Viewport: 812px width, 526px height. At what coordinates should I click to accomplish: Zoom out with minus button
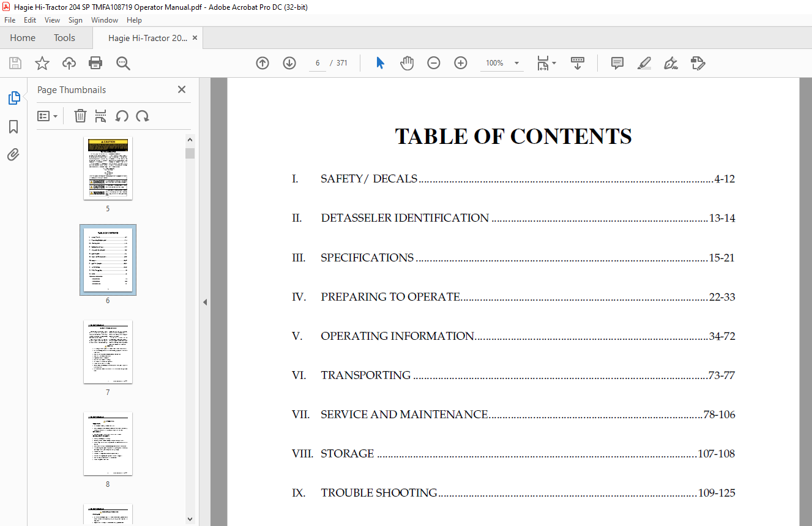click(434, 63)
